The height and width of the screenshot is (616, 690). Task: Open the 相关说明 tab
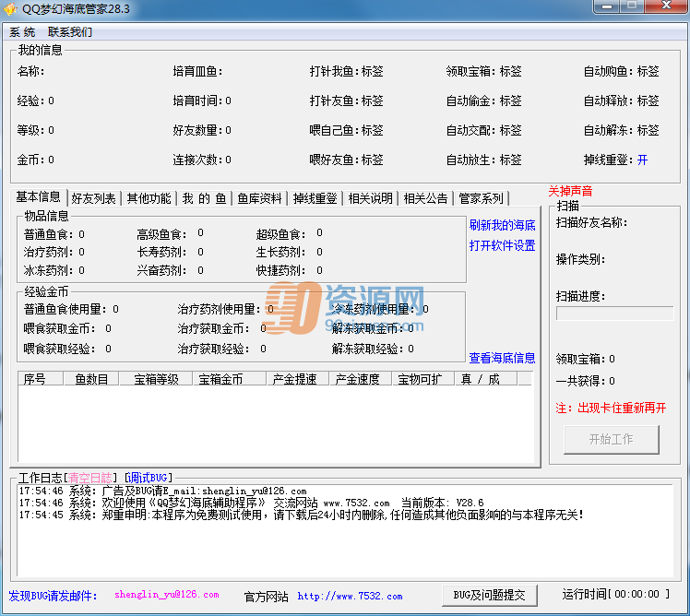(371, 198)
